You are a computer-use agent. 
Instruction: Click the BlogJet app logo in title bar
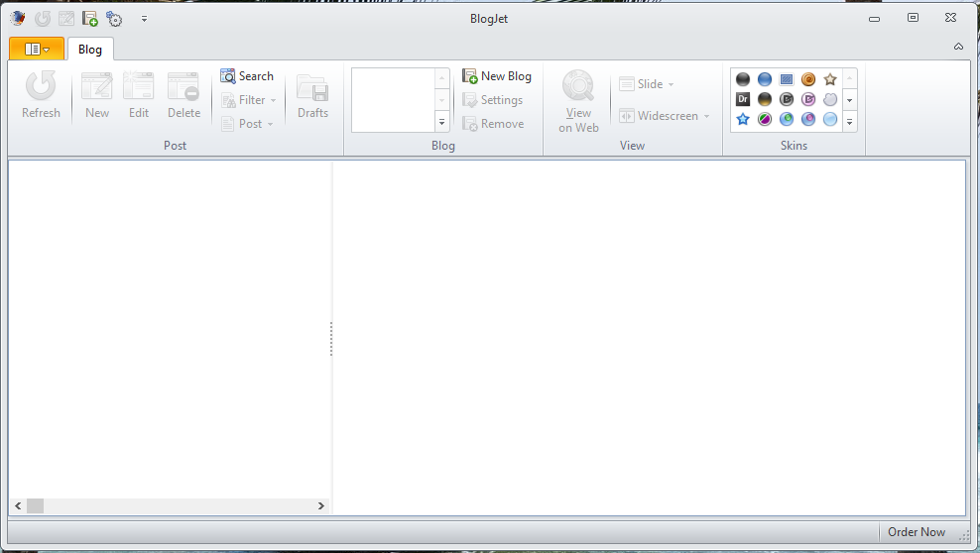[18, 18]
